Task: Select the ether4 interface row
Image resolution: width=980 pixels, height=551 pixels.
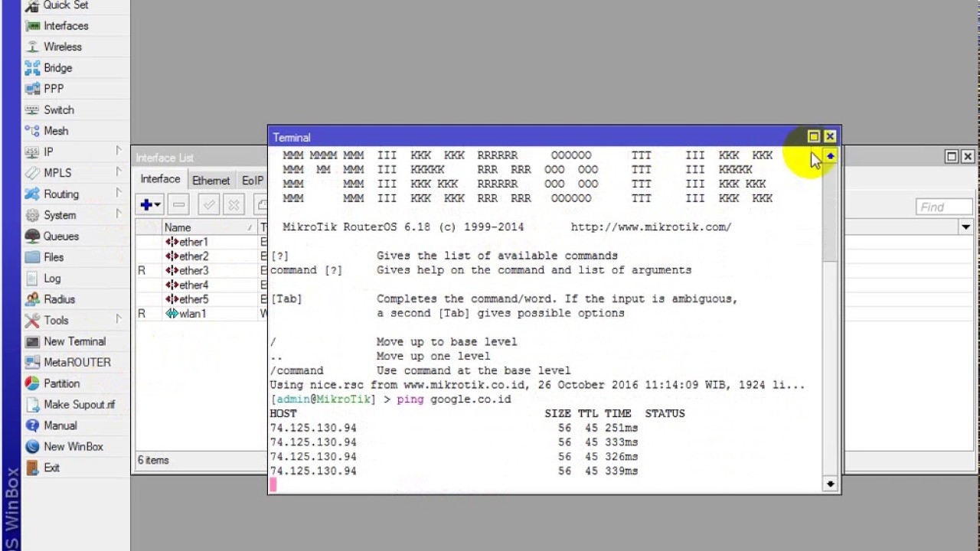Action: tap(201, 285)
